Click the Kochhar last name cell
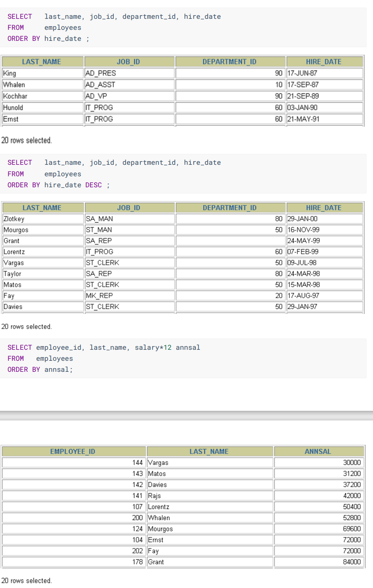373x588 pixels. tap(43, 96)
